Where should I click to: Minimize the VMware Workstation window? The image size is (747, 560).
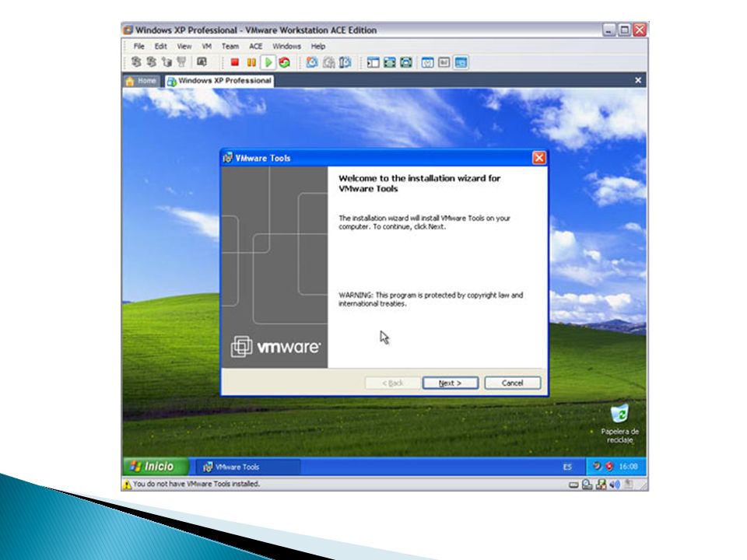(x=608, y=30)
